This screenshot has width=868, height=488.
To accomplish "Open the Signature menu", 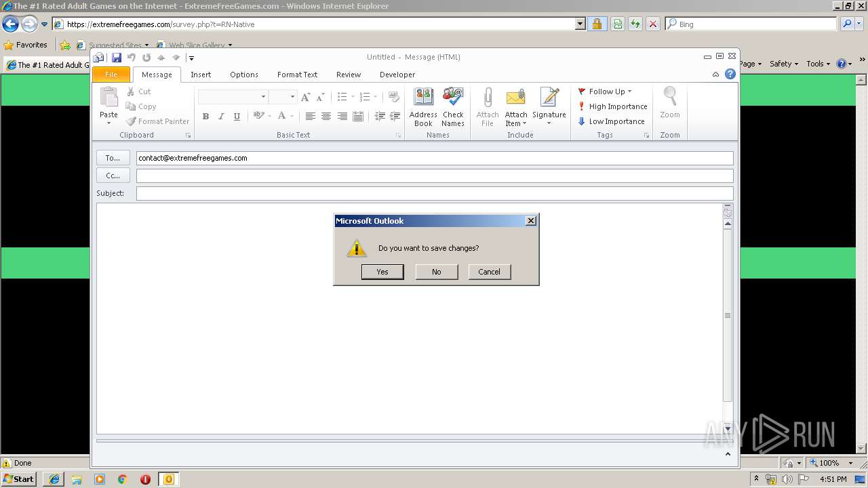I will pyautogui.click(x=549, y=107).
